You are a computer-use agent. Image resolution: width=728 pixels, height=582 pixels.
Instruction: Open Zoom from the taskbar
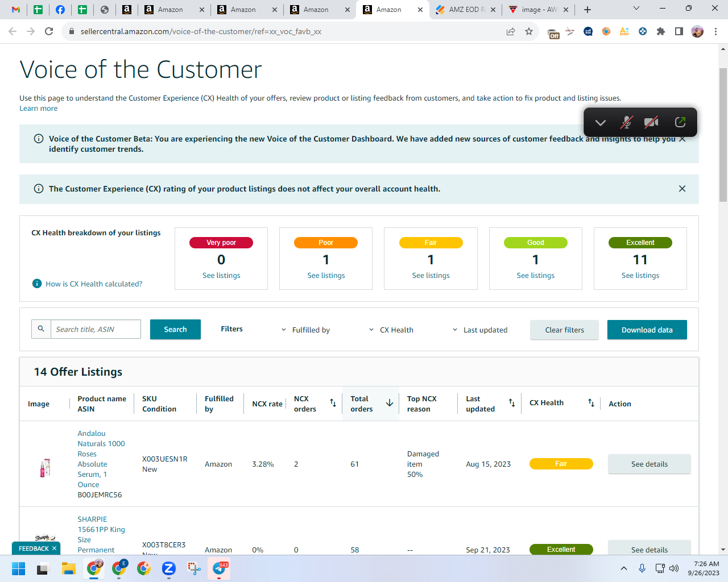click(x=168, y=568)
